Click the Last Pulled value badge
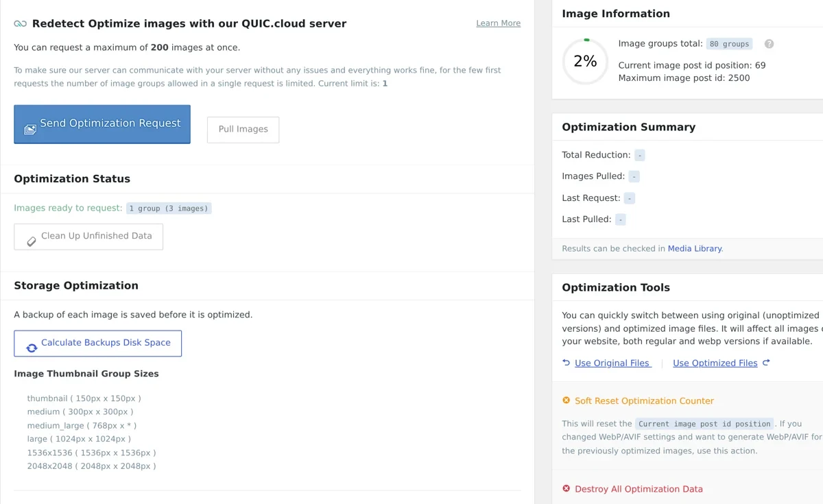 click(x=620, y=220)
